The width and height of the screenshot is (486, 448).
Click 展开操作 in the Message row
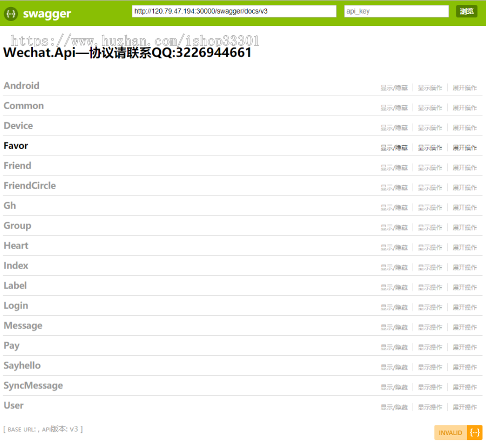click(x=464, y=328)
